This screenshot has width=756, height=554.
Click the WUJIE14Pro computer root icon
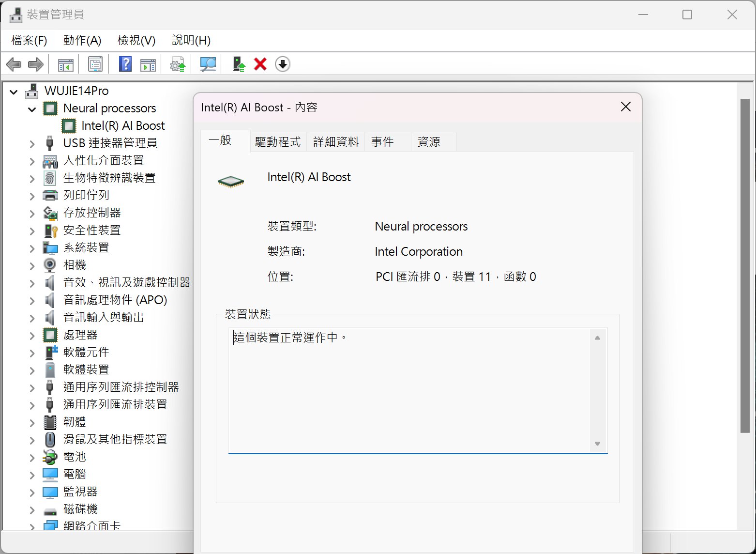tap(32, 91)
